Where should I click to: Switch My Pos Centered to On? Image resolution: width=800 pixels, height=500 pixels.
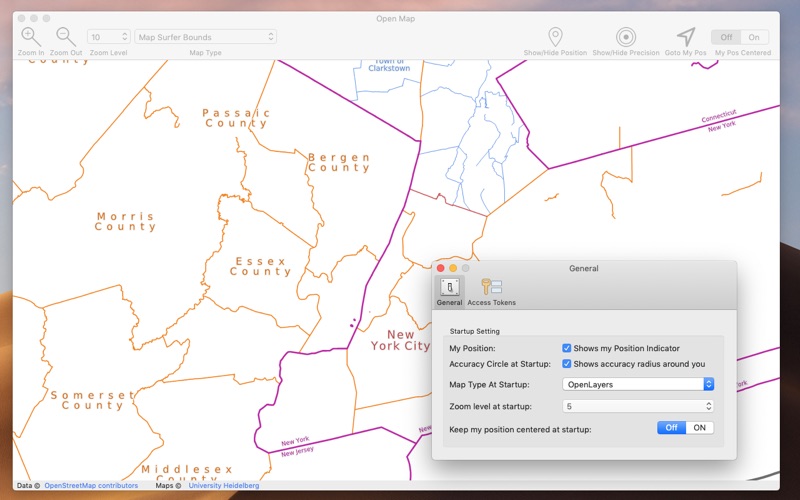[x=754, y=37]
